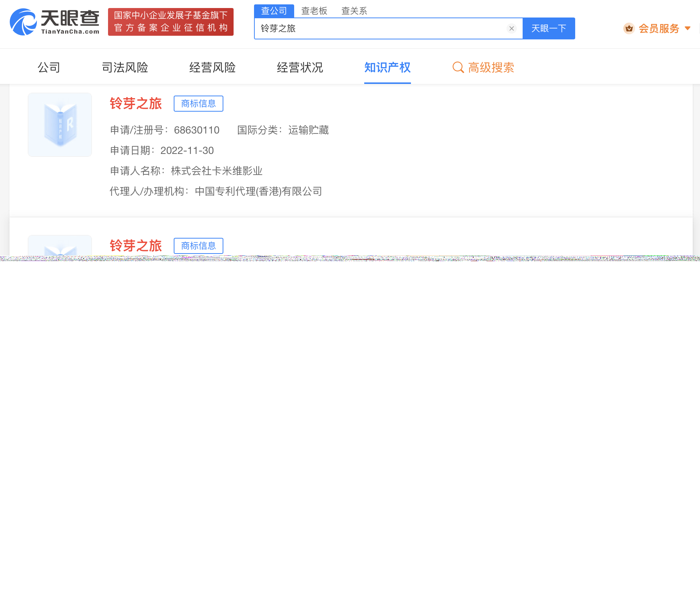Click applicant 株式会社卡米维影业
700x607 pixels.
click(x=217, y=171)
